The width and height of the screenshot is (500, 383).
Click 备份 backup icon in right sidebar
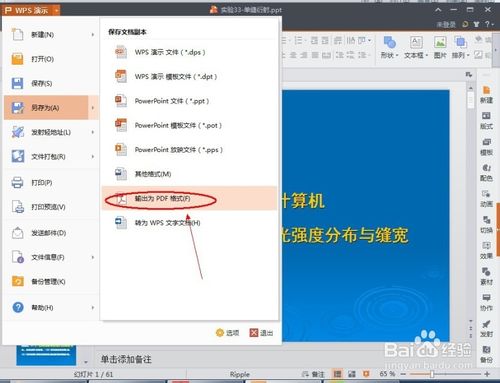coord(486,354)
